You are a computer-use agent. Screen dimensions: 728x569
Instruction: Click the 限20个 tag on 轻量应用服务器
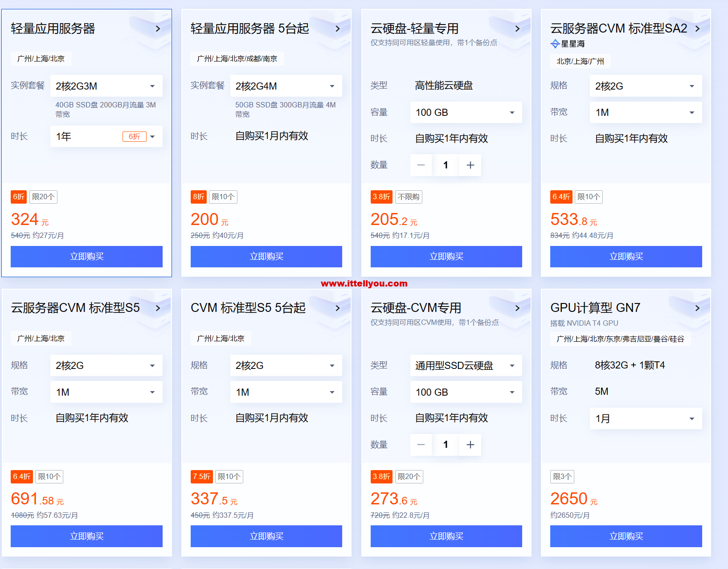click(x=43, y=197)
